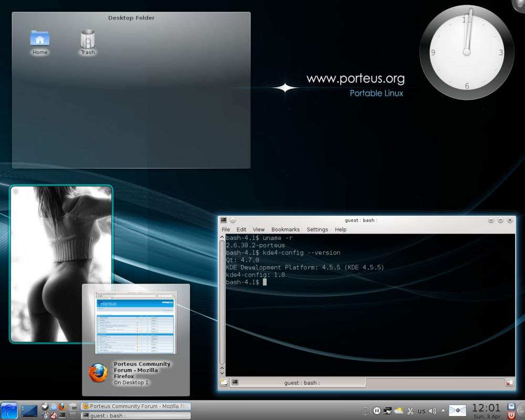Click the guest : bash taskbar entry
Image resolution: width=525 pixels, height=420 pixels.
(136, 415)
